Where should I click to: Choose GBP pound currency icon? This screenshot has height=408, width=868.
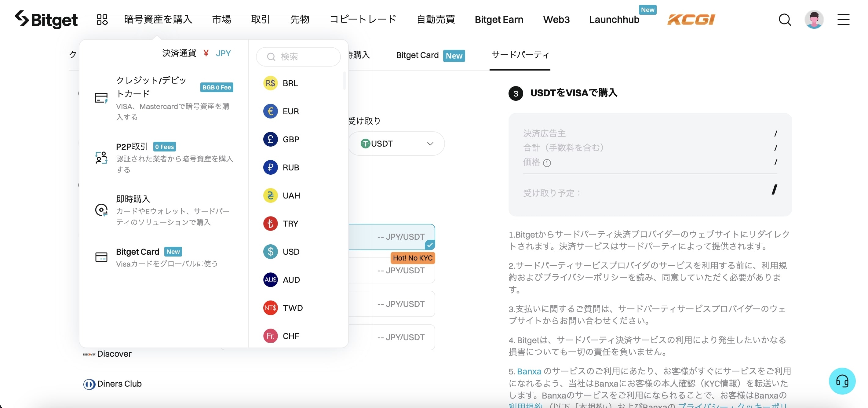[270, 139]
